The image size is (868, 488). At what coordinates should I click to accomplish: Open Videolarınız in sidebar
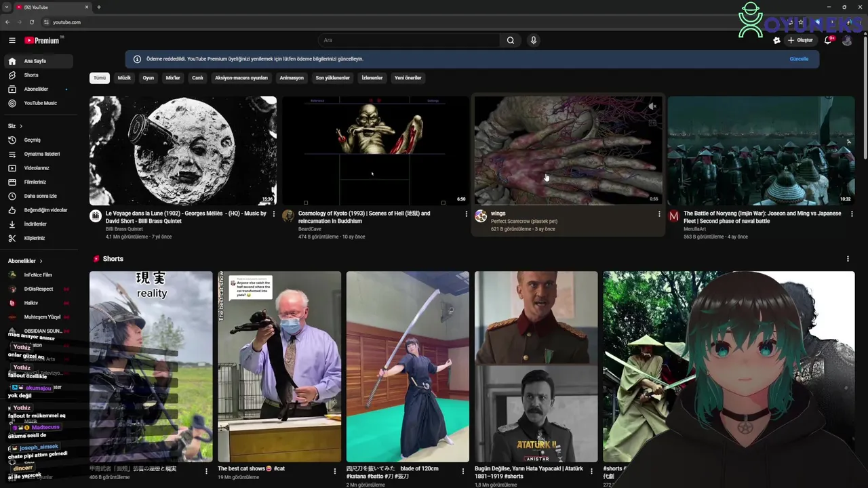(37, 168)
